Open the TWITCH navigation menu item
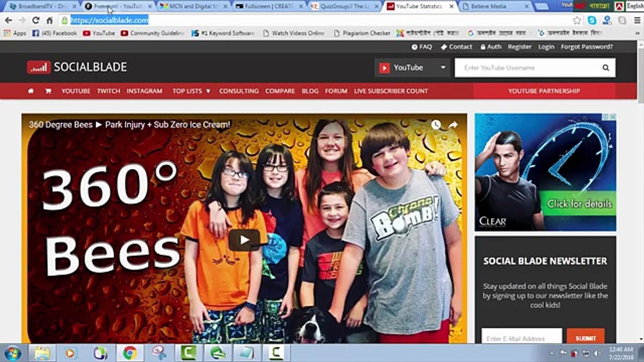 tap(109, 91)
